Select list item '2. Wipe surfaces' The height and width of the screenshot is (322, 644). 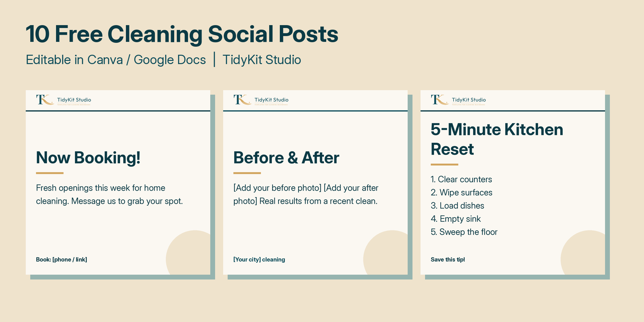[461, 193]
